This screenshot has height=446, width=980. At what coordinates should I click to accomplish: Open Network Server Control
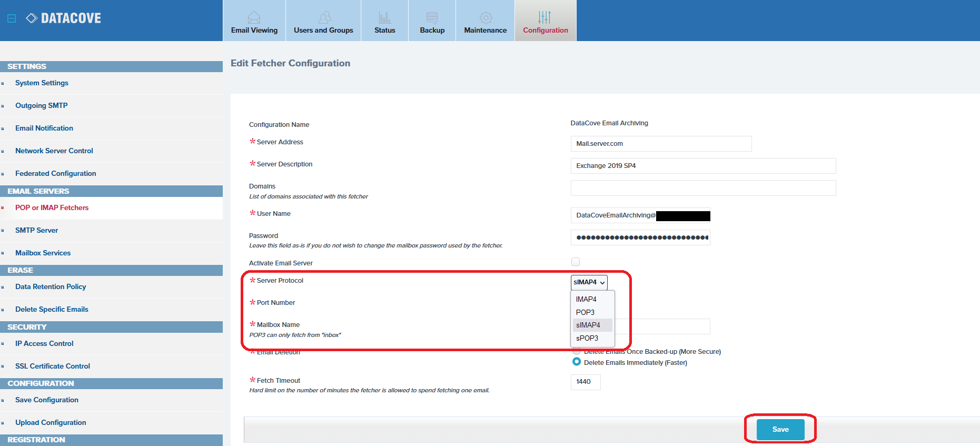click(x=54, y=151)
